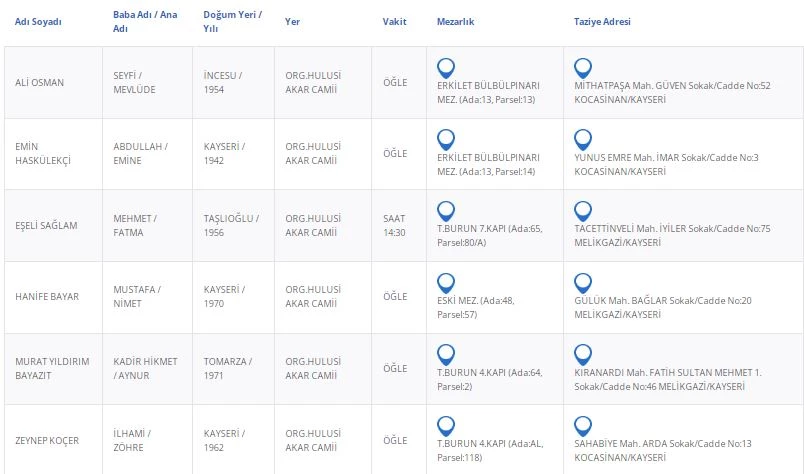This screenshot has height=474, width=804.
Task: Open condolence address pin for Zeynep Koçer
Action: point(583,426)
